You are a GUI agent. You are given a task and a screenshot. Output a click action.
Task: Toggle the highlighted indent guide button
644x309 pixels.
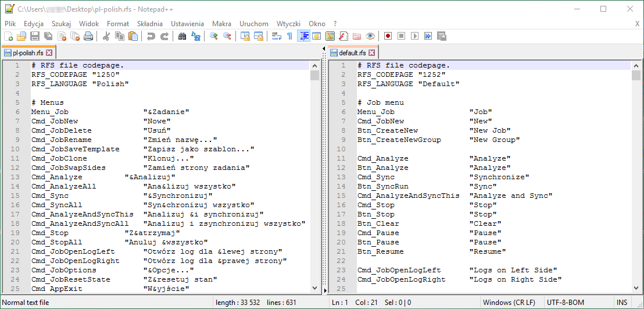coord(303,36)
